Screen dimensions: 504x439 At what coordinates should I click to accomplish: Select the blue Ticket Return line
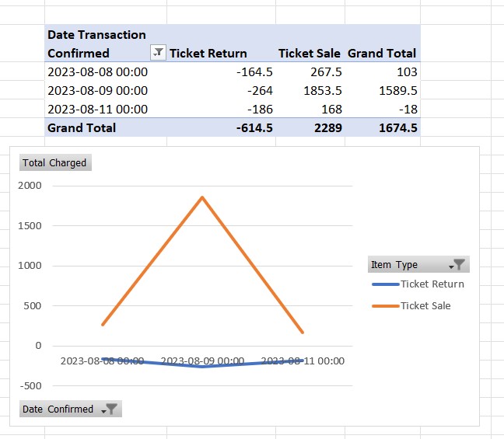(x=202, y=366)
